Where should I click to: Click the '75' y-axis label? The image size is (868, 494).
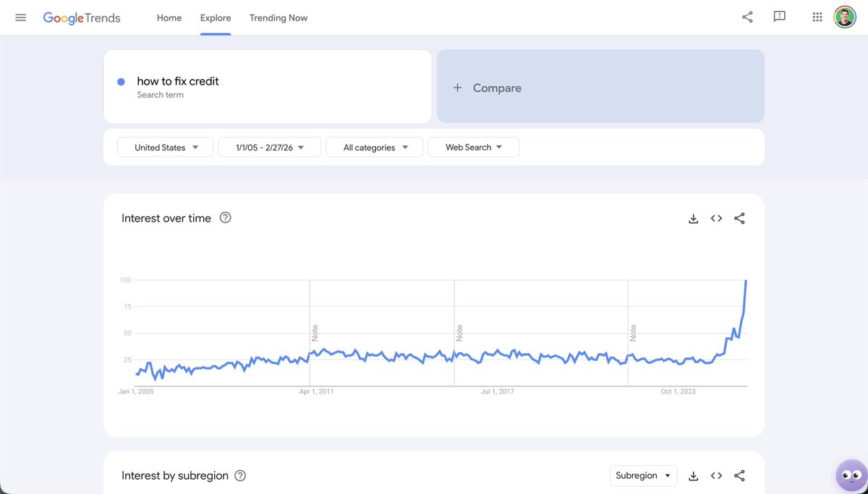(x=127, y=307)
